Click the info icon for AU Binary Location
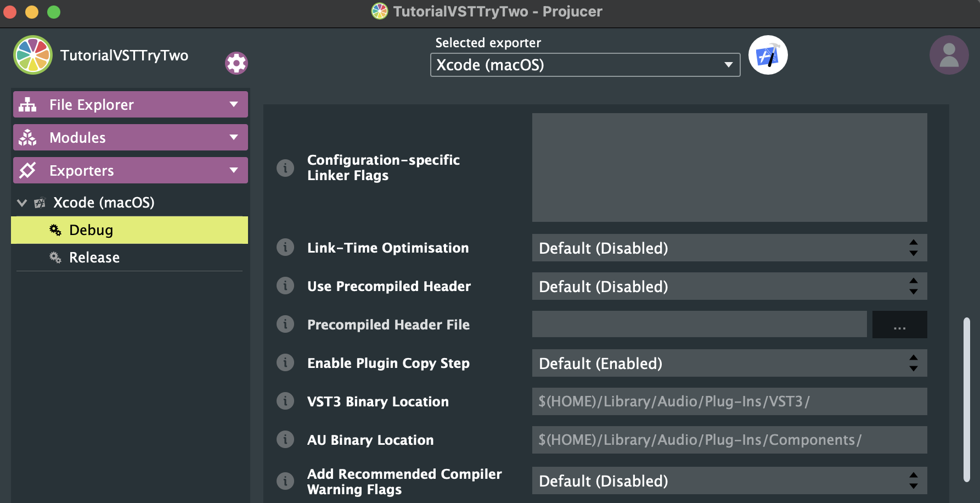Screen dimensions: 980x503 click(x=285, y=440)
